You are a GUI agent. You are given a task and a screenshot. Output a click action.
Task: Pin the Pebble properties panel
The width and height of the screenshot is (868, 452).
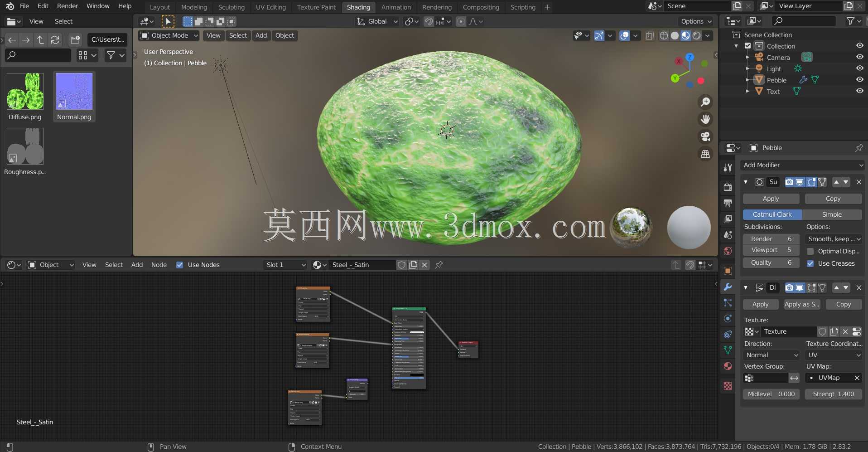pos(858,148)
